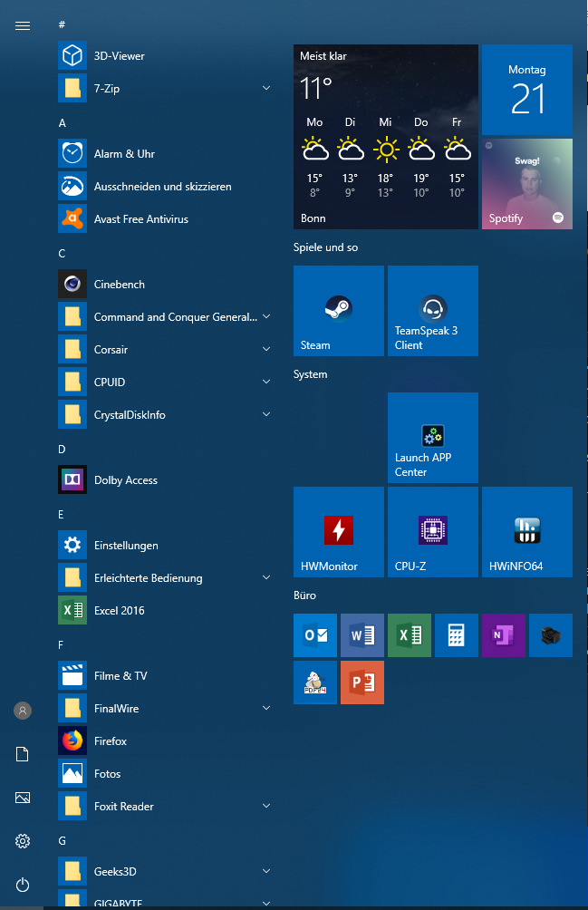Open the Documents sidebar shortcut
Screen dimensions: 588x910
point(23,754)
